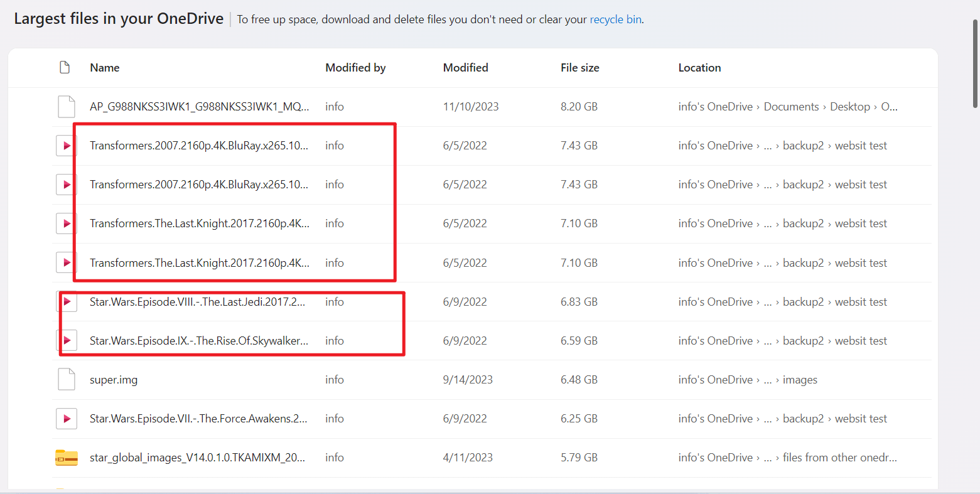
Task: Click the super.img file icon
Action: click(x=67, y=380)
